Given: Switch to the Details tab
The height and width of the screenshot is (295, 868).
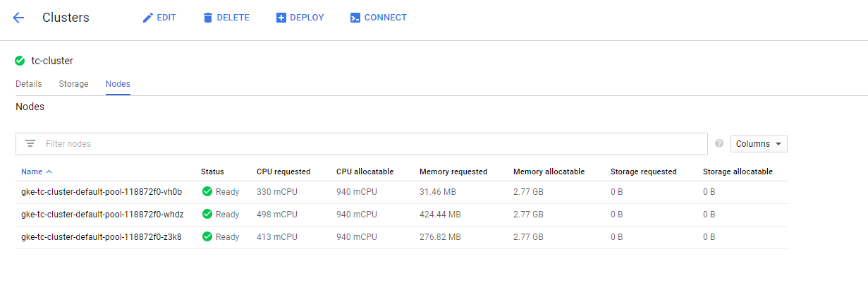Looking at the screenshot, I should pos(29,84).
